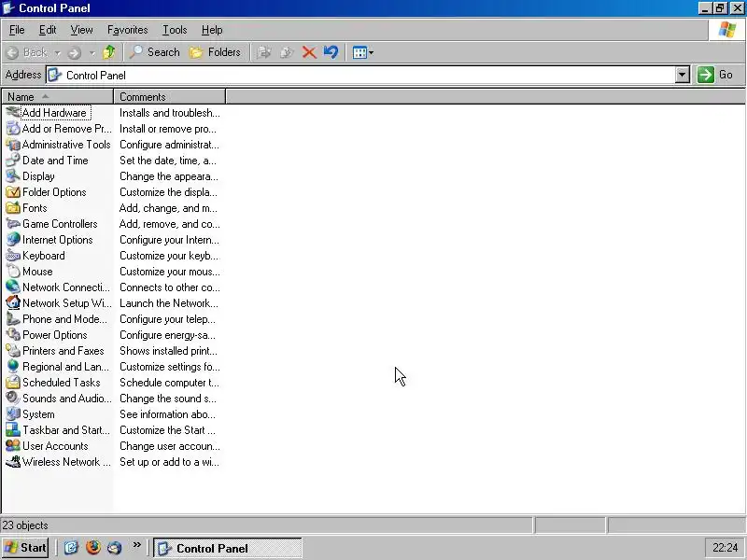The image size is (747, 560).
Task: Click the Delete red X toolbar icon
Action: point(309,52)
